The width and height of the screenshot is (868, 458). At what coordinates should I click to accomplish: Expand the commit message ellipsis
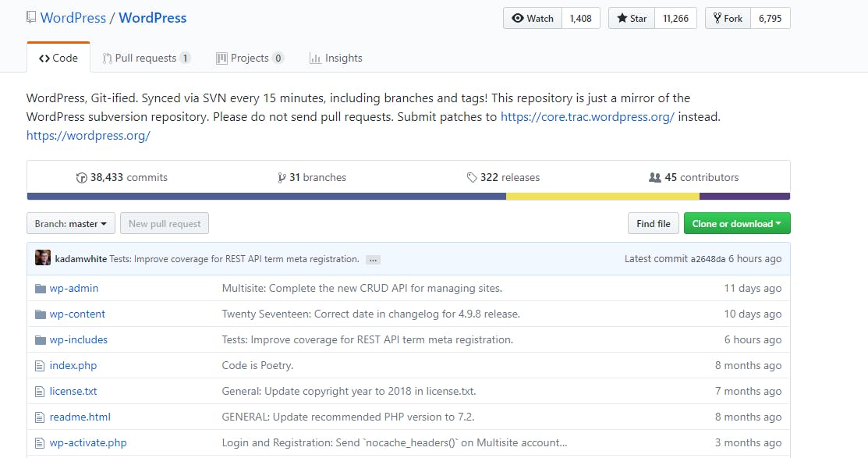pyautogui.click(x=373, y=260)
